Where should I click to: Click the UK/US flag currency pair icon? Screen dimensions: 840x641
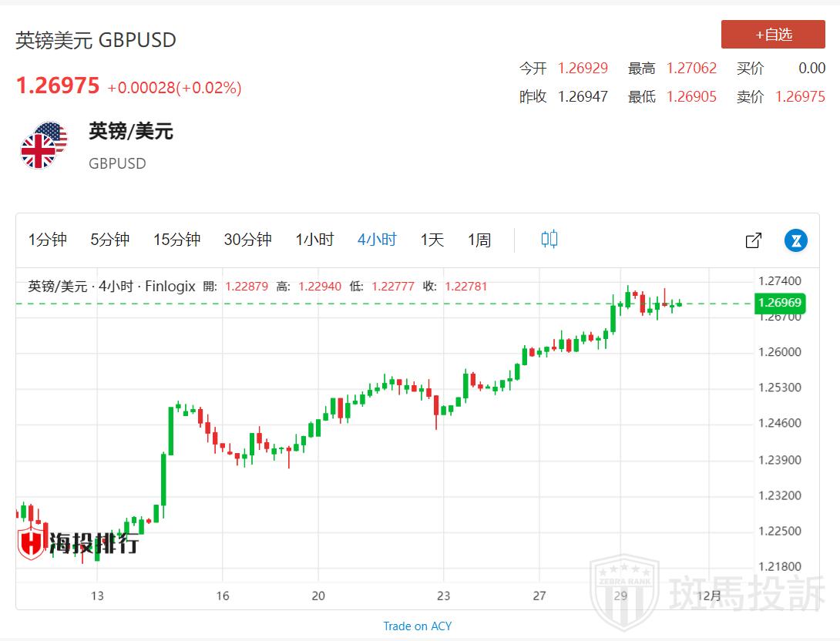[43, 145]
